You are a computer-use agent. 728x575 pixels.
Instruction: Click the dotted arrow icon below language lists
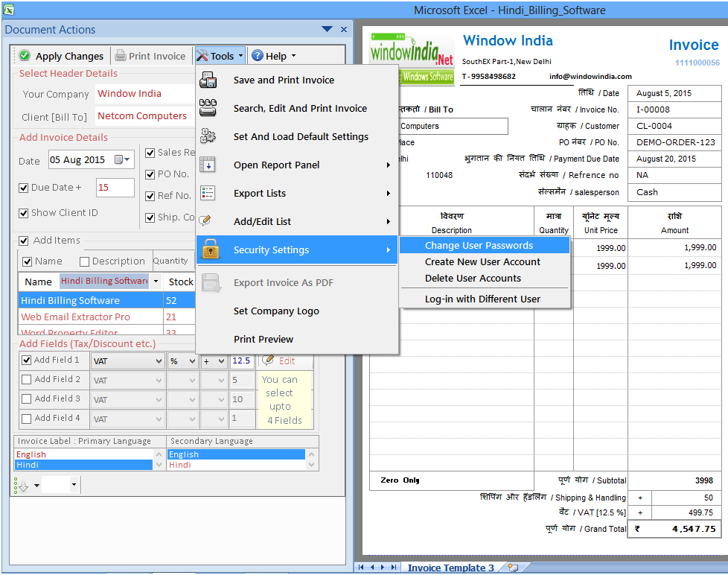pos(22,486)
